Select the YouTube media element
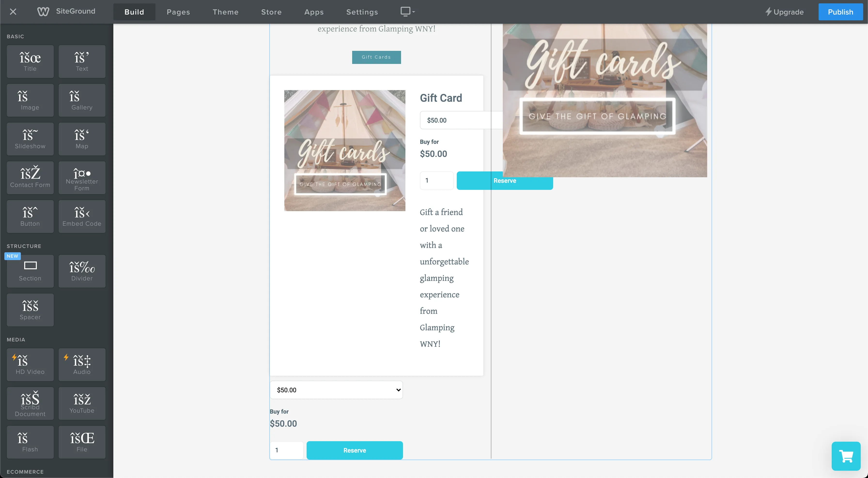868x478 pixels. pos(82,403)
